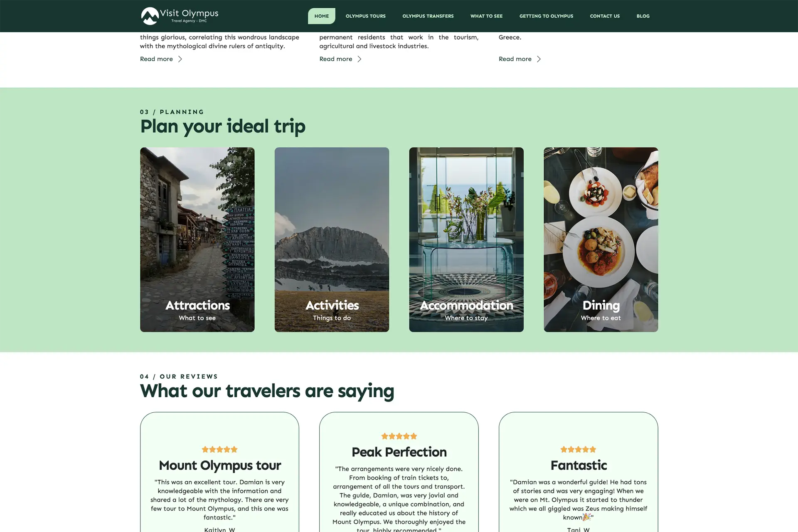Viewport: 798px width, 532px height.
Task: Open the Contact Us page
Action: (605, 16)
